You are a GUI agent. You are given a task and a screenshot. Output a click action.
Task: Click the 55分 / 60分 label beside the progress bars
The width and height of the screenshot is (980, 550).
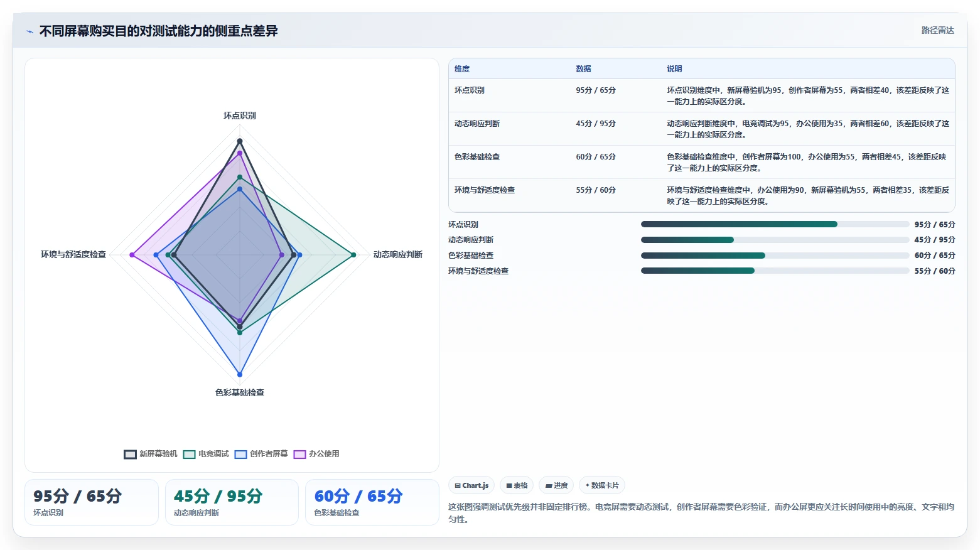[x=935, y=271]
